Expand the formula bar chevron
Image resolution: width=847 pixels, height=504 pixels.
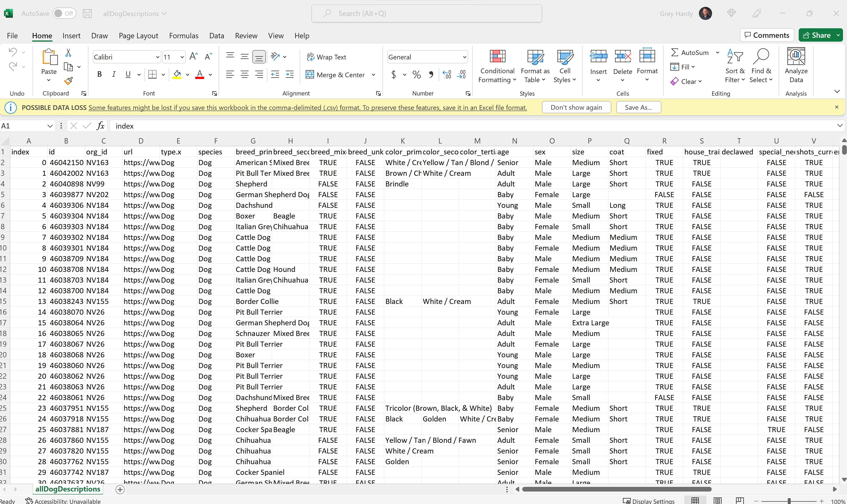839,126
